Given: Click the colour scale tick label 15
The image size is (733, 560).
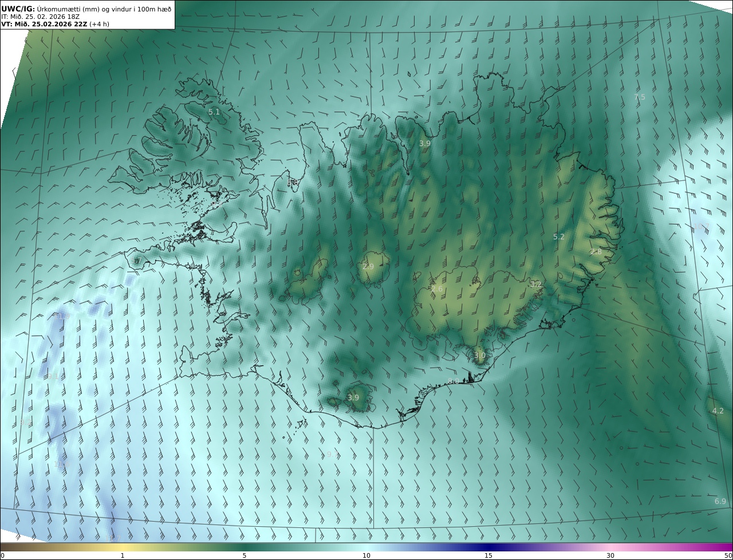Looking at the screenshot, I should 488,555.
